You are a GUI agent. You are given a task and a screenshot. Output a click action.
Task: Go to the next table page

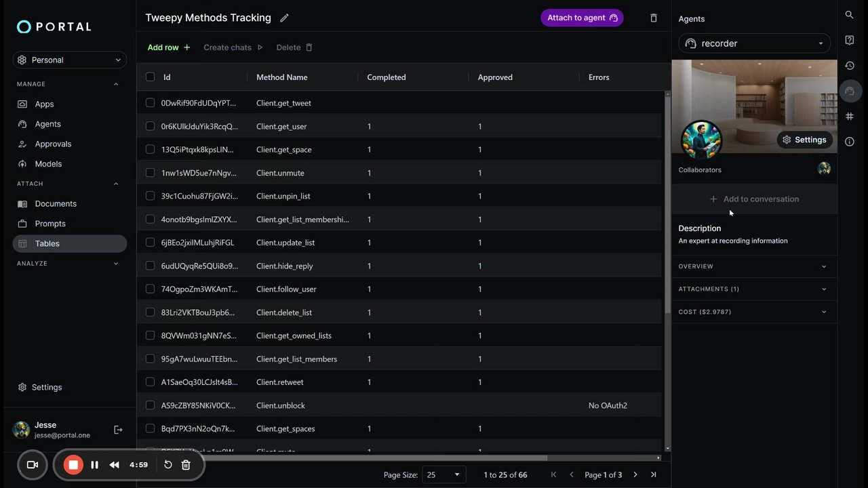click(635, 475)
